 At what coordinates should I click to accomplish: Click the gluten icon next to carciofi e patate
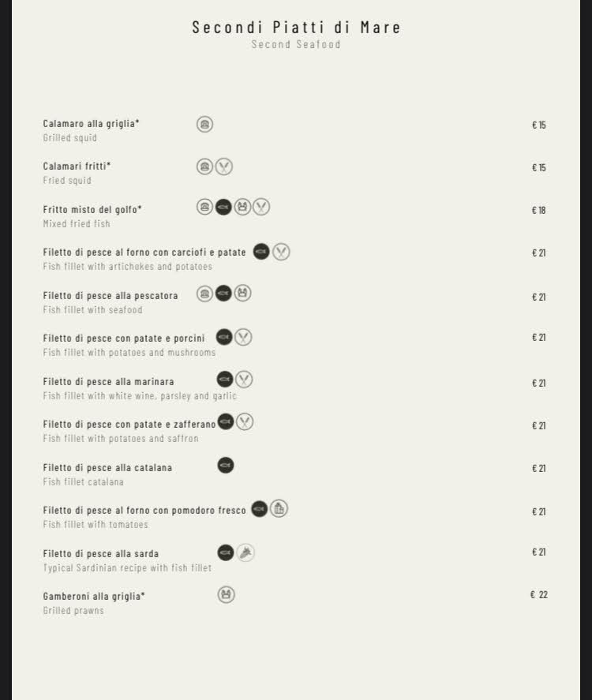[281, 252]
